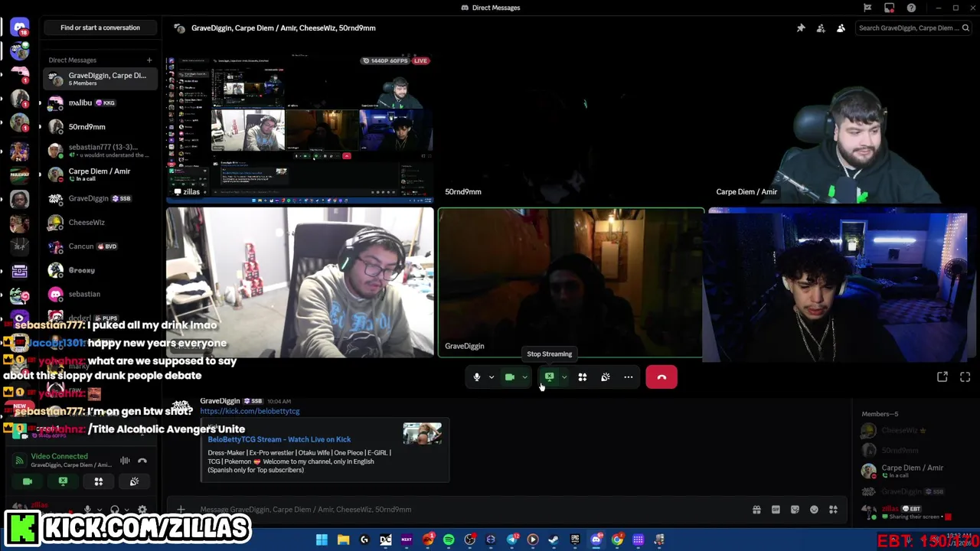The width and height of the screenshot is (980, 551).
Task: Select 50rnd9mm video tile
Action: [x=570, y=128]
